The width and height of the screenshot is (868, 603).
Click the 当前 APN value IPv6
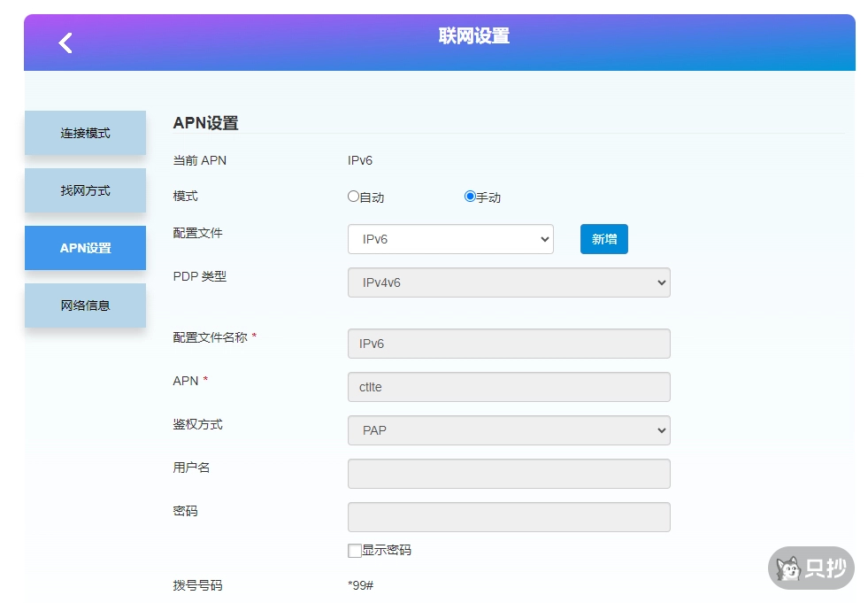(x=359, y=160)
